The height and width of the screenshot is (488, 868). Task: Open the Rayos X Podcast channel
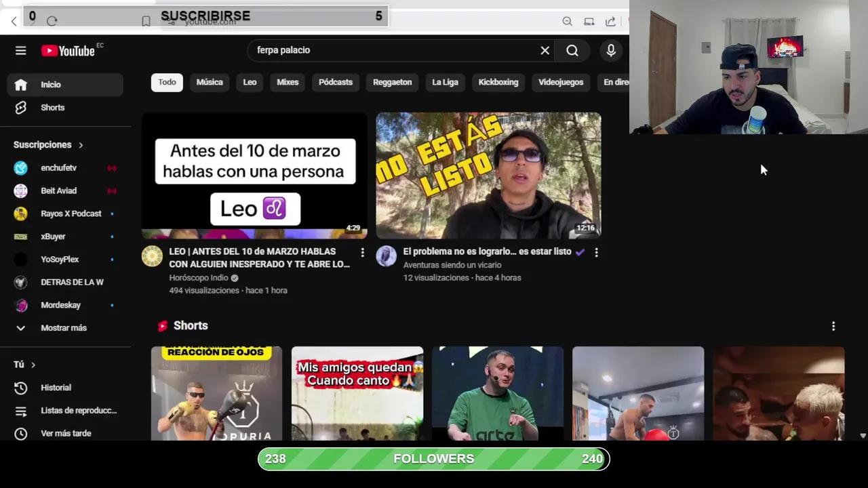(65, 213)
